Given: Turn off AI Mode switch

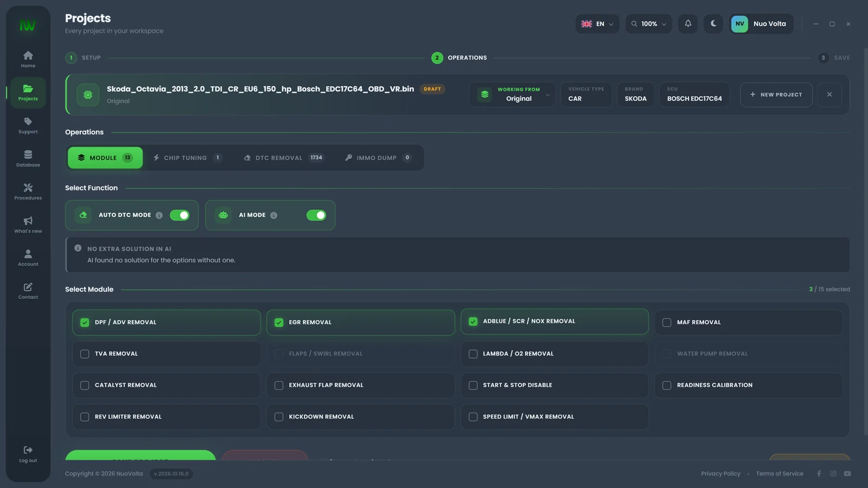Looking at the screenshot, I should coord(316,215).
